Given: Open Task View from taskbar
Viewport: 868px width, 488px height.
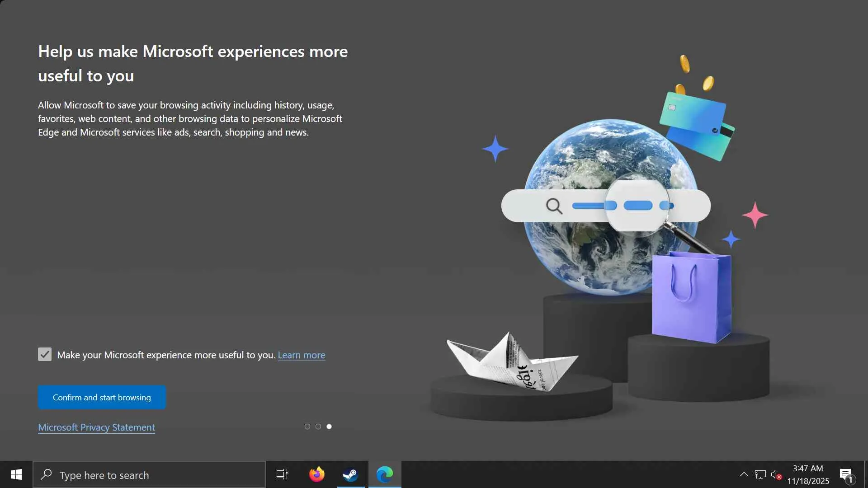Looking at the screenshot, I should click(282, 474).
